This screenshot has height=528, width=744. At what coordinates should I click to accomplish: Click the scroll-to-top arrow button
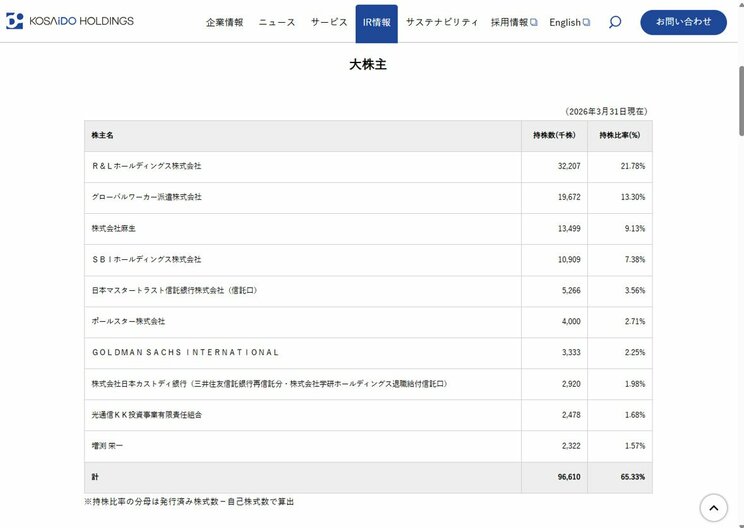click(713, 508)
